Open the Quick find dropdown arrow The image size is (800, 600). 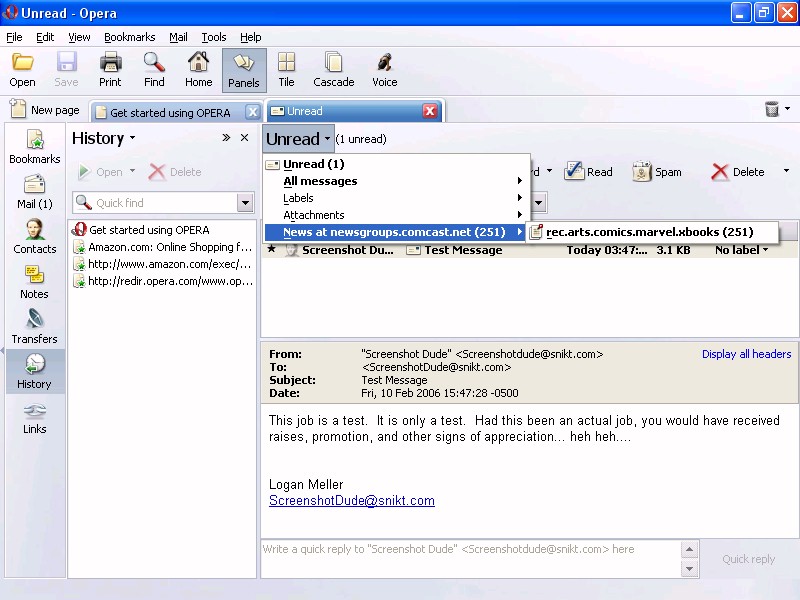(x=245, y=203)
